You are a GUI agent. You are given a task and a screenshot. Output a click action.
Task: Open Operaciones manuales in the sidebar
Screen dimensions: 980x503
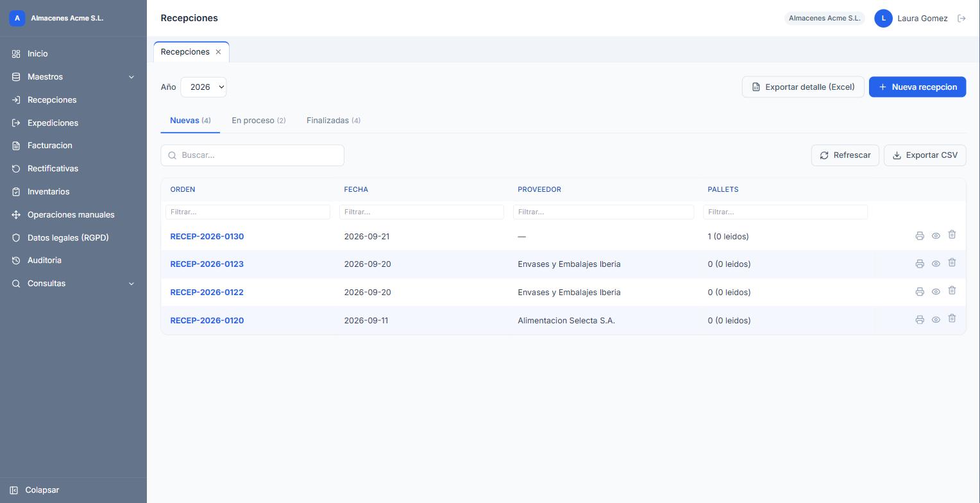tap(73, 215)
